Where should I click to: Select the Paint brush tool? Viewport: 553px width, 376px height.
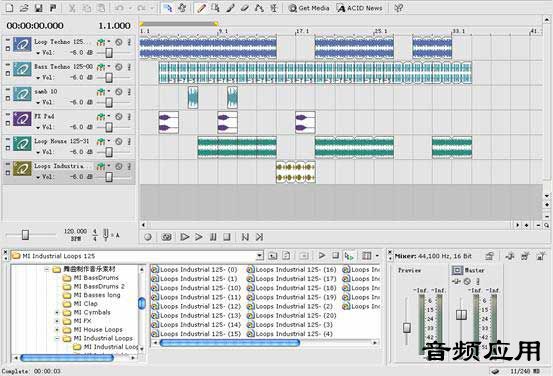click(x=230, y=8)
